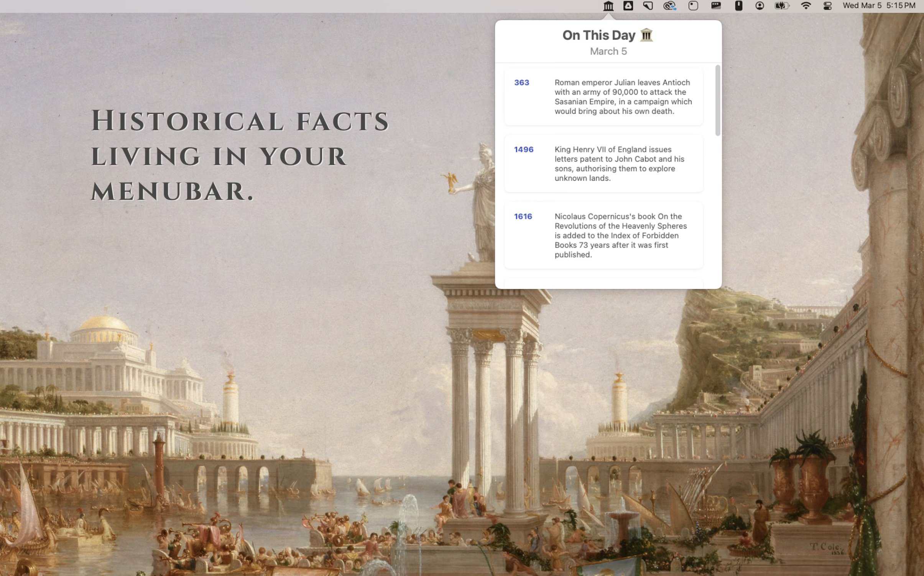Select the Nicolaus Copernicus event card
Screen dimensions: 924x576
point(603,235)
